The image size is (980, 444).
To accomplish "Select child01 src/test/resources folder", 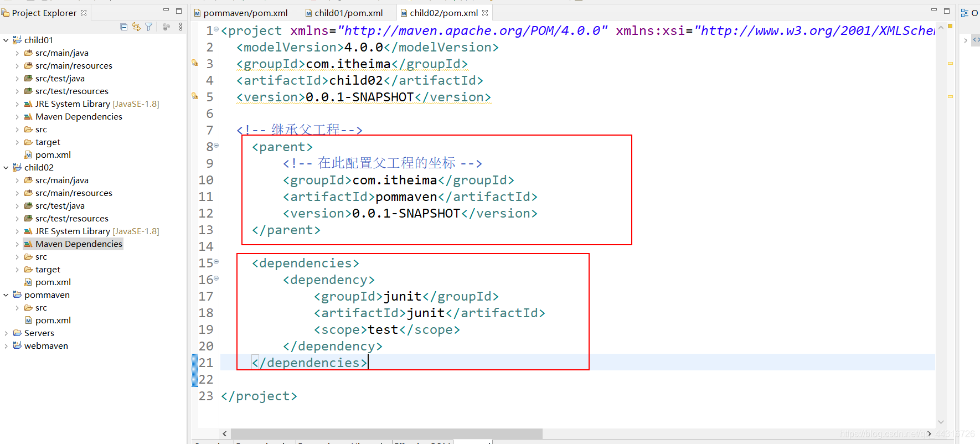I will tap(72, 91).
